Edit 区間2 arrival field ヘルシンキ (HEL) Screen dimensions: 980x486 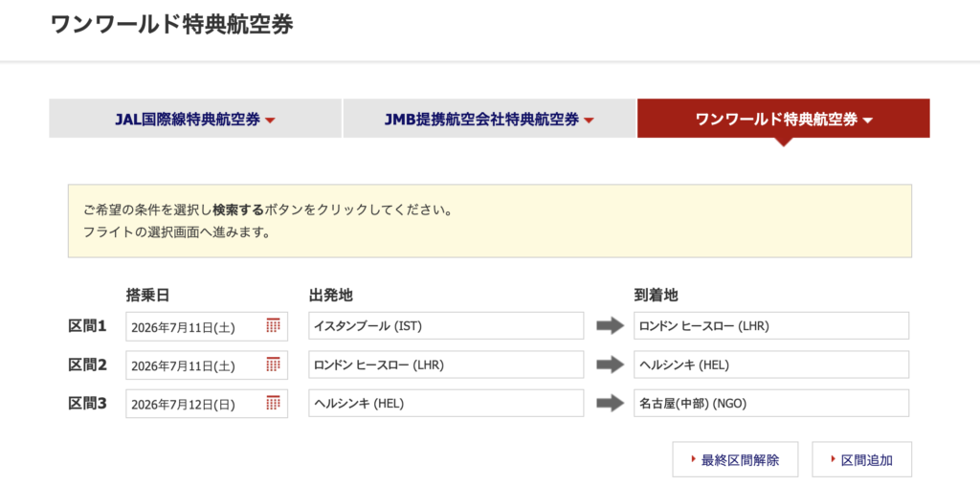click(771, 364)
